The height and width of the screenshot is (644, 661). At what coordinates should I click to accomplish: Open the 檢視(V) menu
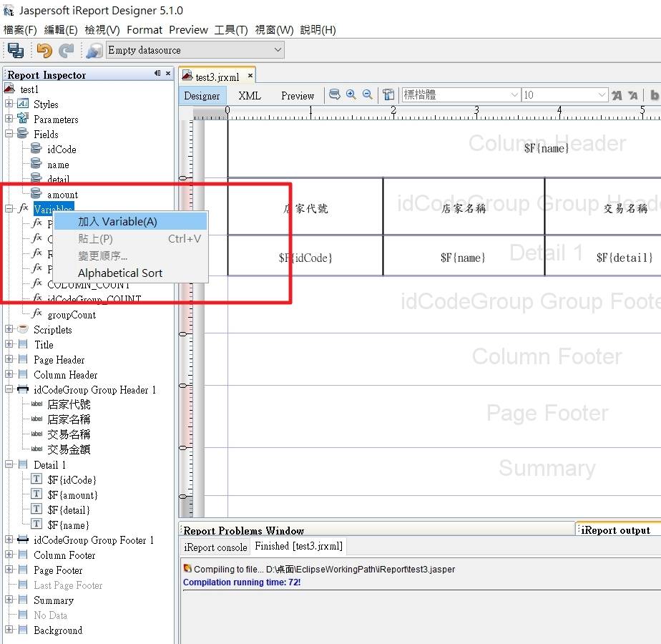point(102,30)
